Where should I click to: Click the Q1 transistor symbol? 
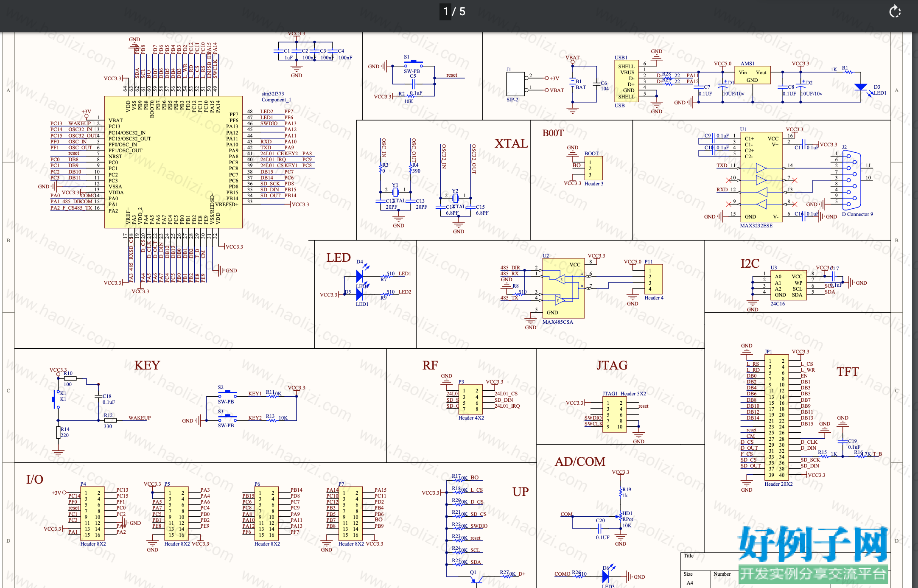point(477,580)
